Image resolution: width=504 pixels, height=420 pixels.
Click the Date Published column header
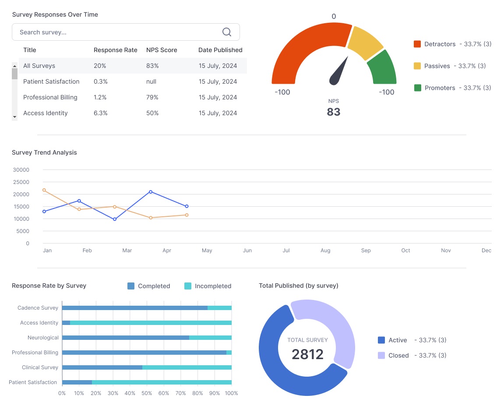pyautogui.click(x=220, y=50)
